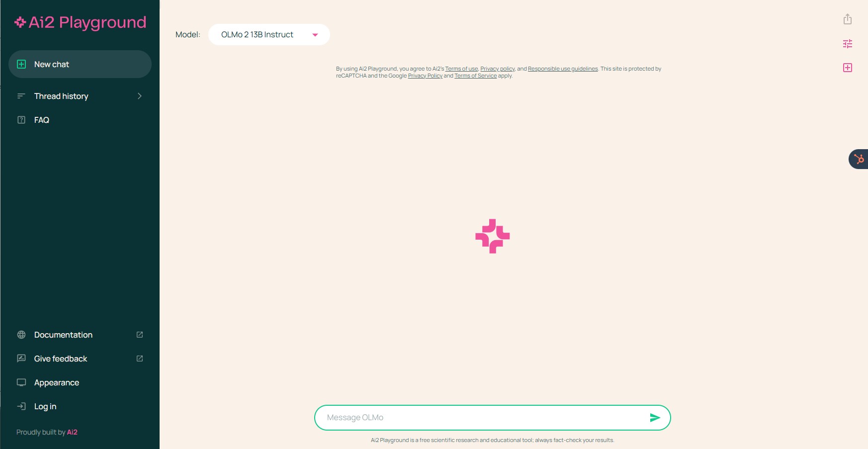868x449 pixels.
Task: Open the OLMo 2 13B Instruct model dropdown
Action: pos(269,34)
